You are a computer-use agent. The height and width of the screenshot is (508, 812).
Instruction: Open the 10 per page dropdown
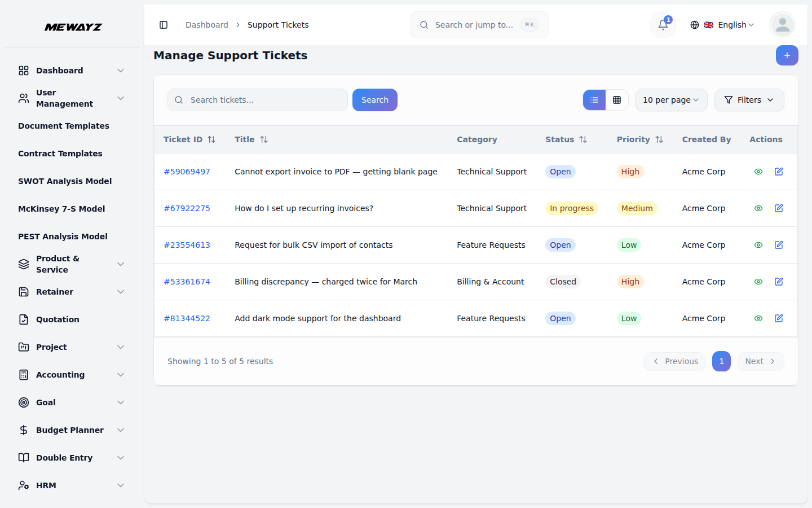tap(671, 100)
